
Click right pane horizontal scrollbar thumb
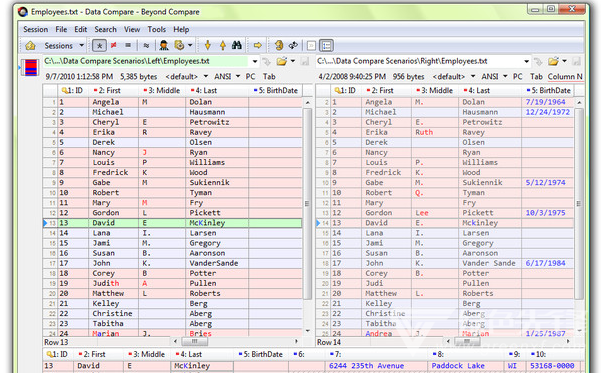467,341
